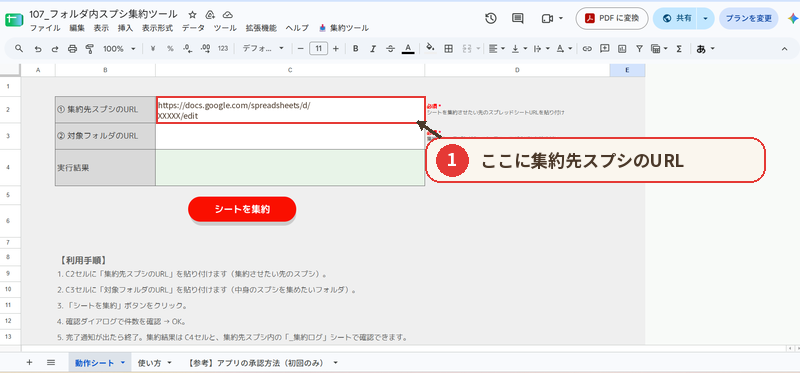
Task: Toggle italic formatting
Action: 373,49
